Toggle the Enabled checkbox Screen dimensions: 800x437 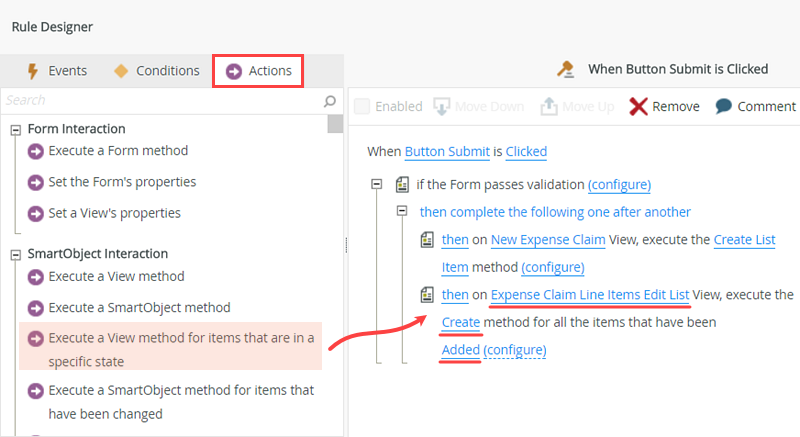point(362,106)
